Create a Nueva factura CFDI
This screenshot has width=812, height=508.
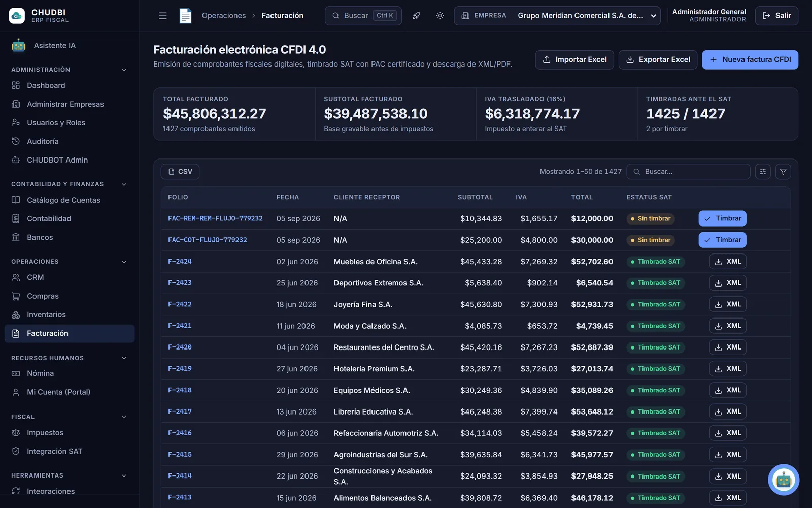point(750,60)
